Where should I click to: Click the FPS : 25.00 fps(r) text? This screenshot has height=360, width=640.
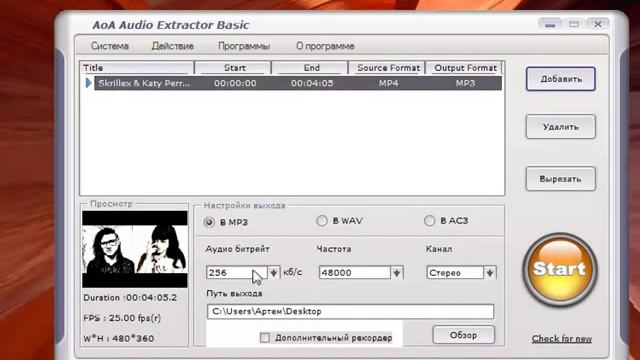(x=122, y=318)
